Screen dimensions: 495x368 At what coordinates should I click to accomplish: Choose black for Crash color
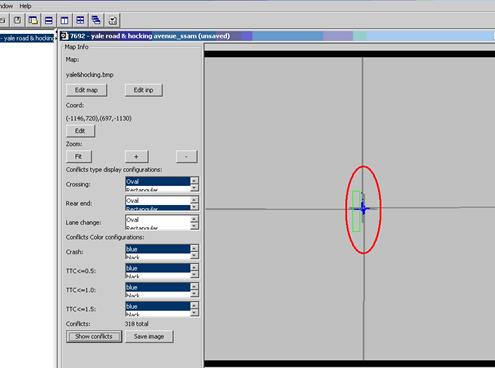click(158, 257)
